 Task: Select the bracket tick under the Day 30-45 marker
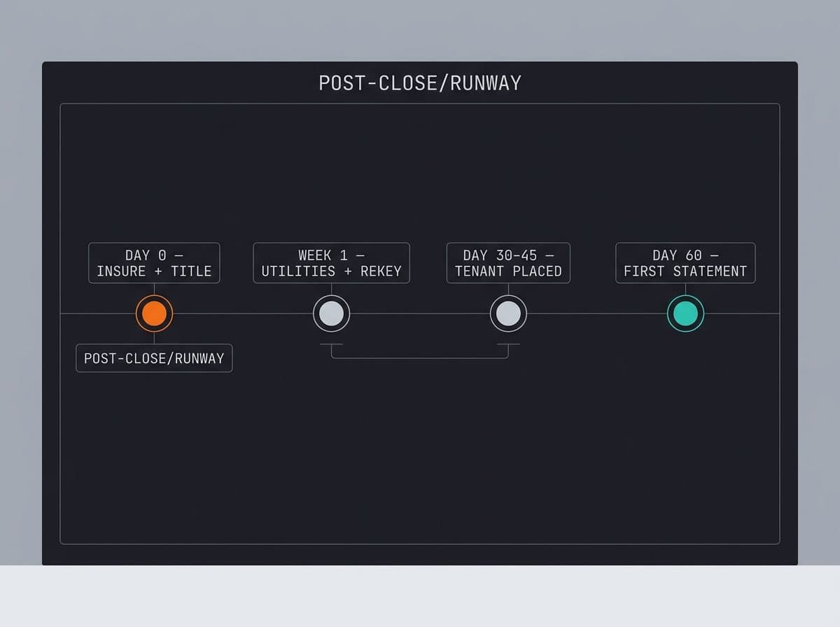[x=508, y=344]
